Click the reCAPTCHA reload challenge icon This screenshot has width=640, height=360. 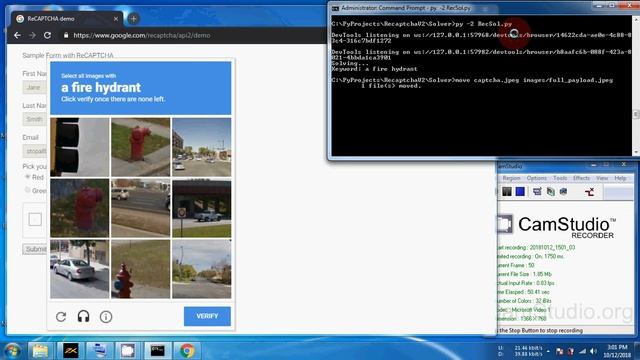61,316
